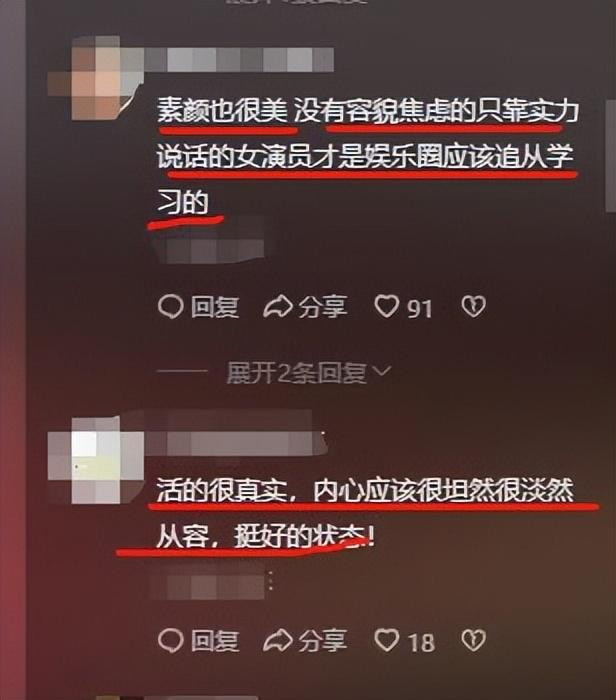
Task: Tap the 分享 label under second comment
Action: [323, 640]
